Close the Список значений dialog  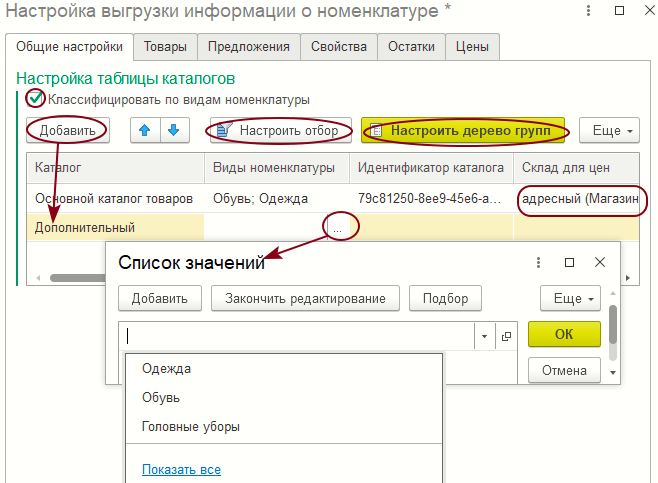click(600, 262)
